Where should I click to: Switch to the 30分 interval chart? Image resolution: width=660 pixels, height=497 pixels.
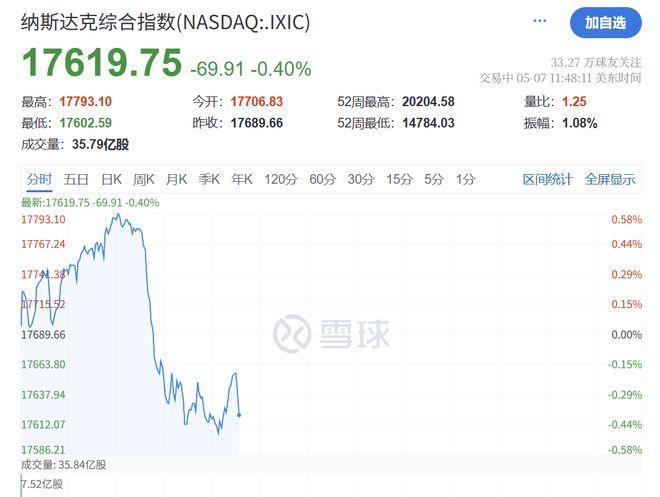coord(361,179)
